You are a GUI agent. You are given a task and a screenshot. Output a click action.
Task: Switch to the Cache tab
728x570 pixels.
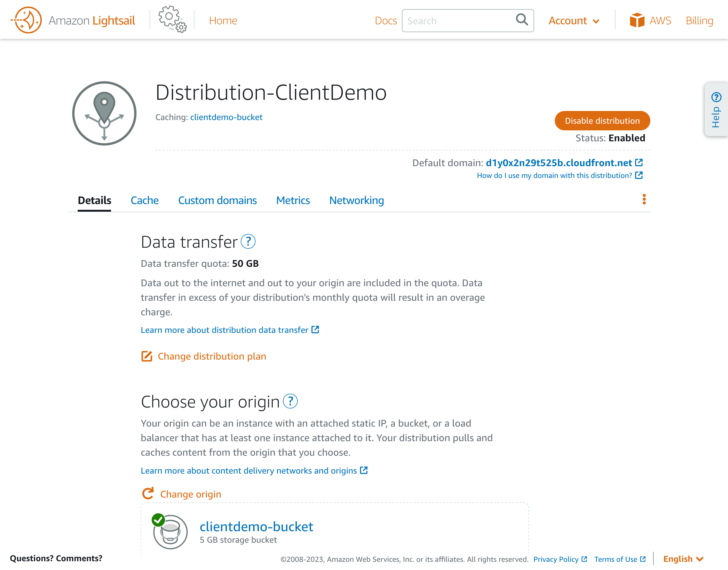(144, 200)
